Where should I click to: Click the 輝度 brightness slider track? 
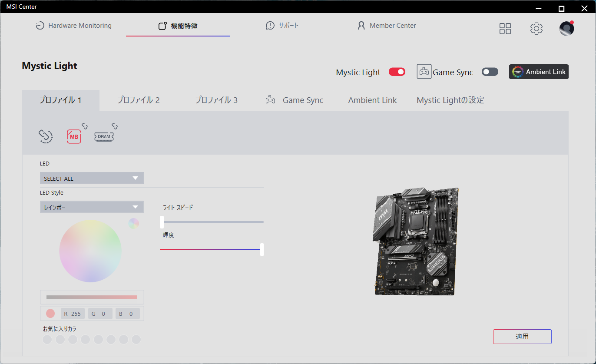(x=212, y=249)
